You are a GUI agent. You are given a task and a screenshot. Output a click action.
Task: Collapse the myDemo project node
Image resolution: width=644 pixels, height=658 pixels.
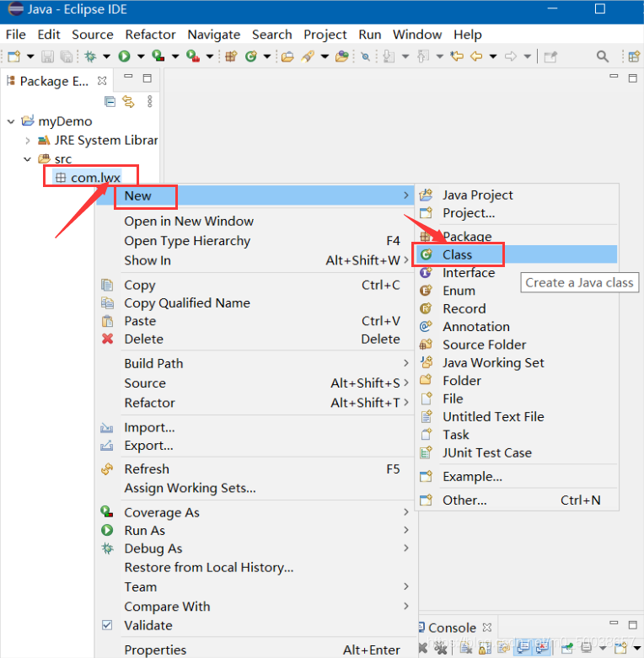click(x=11, y=121)
